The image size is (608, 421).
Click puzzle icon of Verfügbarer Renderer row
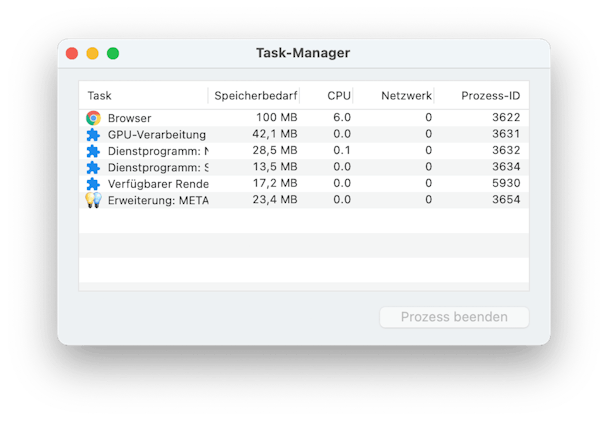click(93, 184)
